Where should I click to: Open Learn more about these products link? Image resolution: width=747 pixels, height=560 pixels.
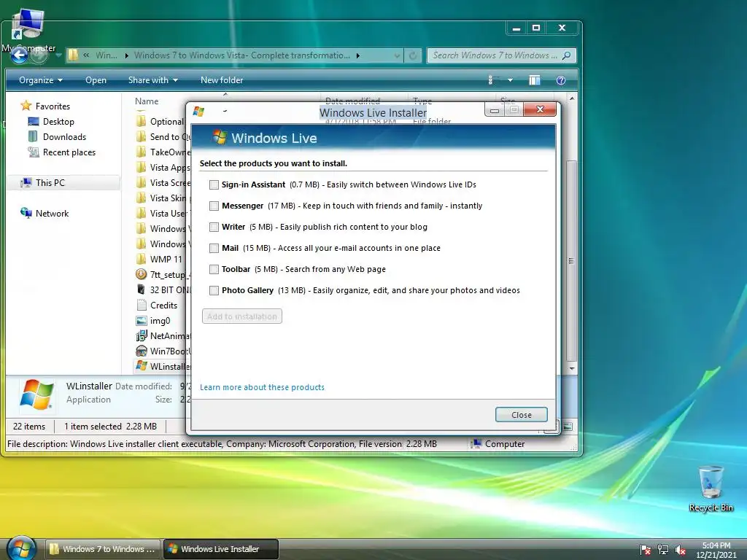pos(262,387)
